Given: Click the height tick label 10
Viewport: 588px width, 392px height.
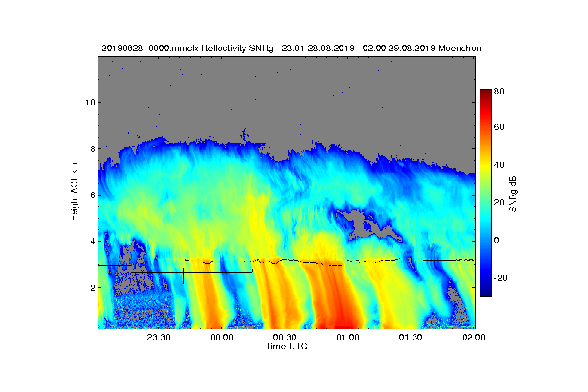Looking at the screenshot, I should click(89, 102).
